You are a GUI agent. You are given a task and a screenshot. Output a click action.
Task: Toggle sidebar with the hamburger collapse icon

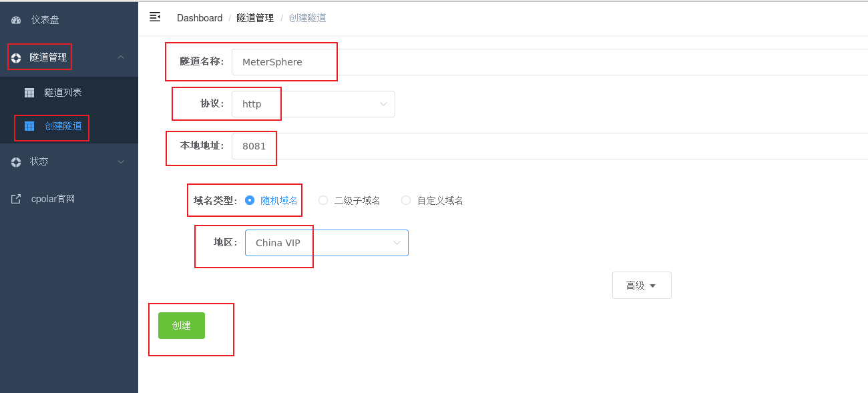pos(155,17)
